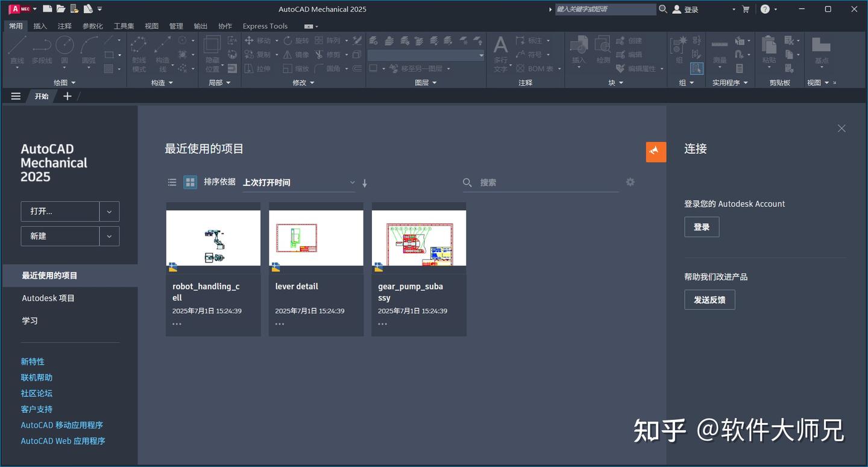Switch to the 插入 ribbon tab
The image size is (868, 467).
(x=40, y=26)
